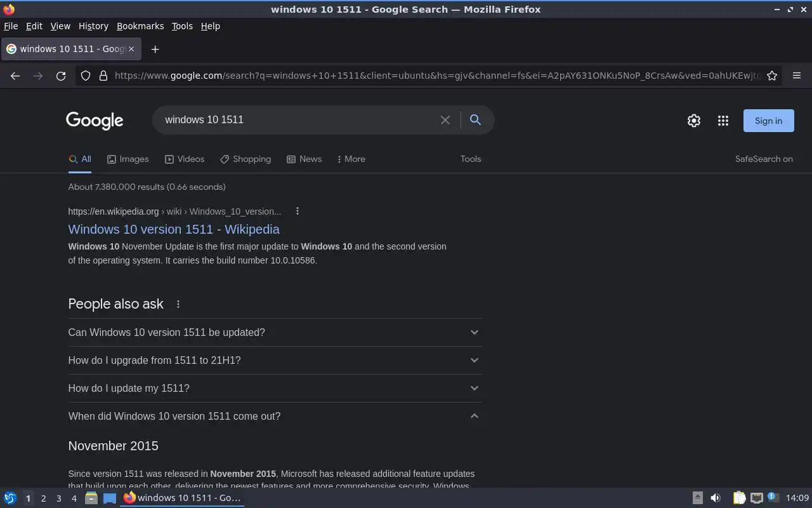Select the All results tab

pyautogui.click(x=80, y=159)
